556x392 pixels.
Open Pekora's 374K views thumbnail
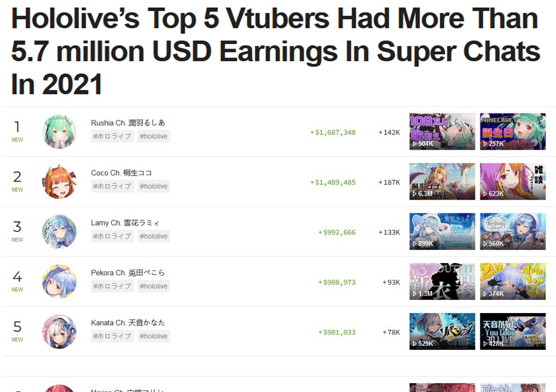(x=513, y=282)
